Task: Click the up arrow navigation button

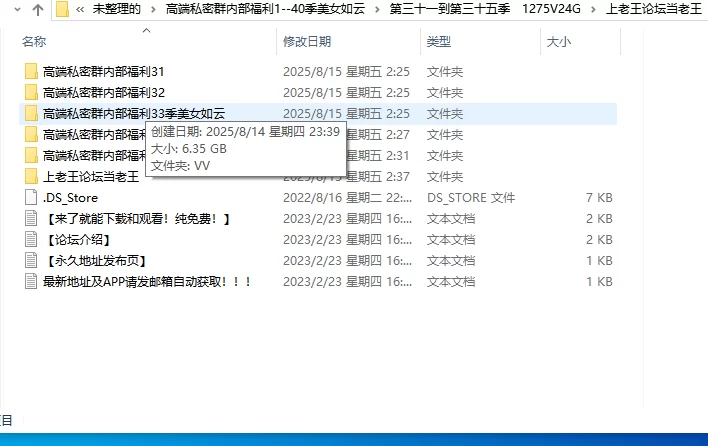Action: [x=37, y=11]
